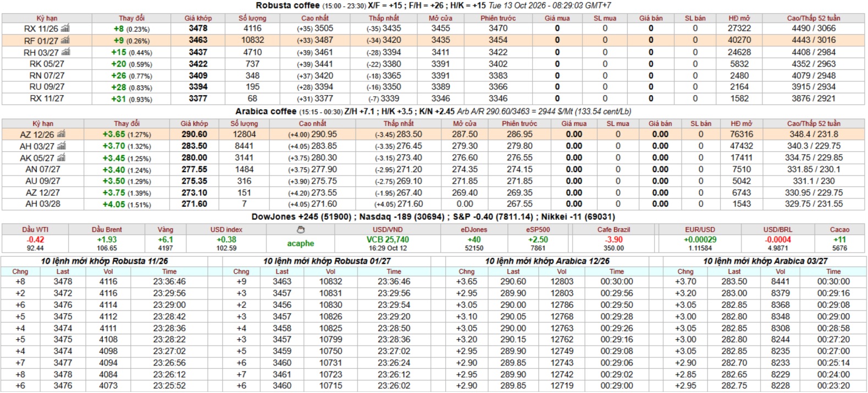
Task: Click the Robusta 11/26 trade time 23:36:46
Action: (169, 281)
